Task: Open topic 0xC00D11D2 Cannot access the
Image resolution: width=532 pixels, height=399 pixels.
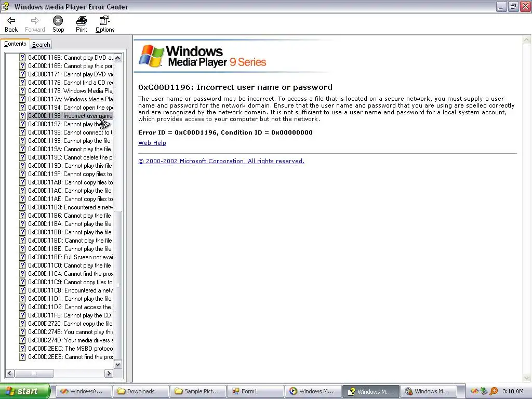Action: (71, 307)
